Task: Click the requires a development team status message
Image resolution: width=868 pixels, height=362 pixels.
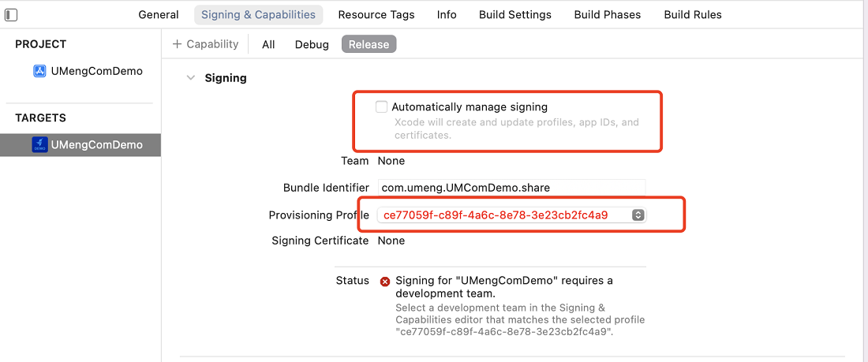Action: 504,286
